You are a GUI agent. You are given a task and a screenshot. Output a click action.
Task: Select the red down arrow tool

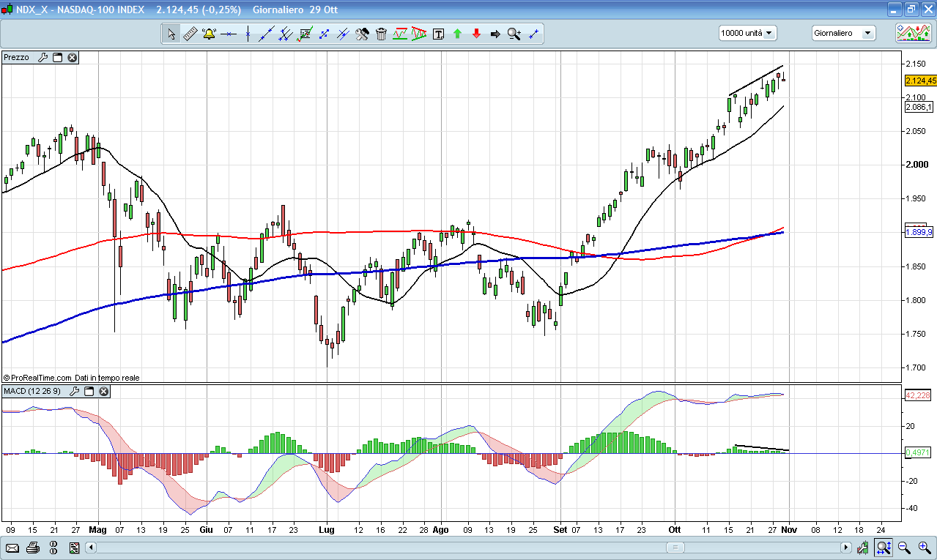click(476, 34)
